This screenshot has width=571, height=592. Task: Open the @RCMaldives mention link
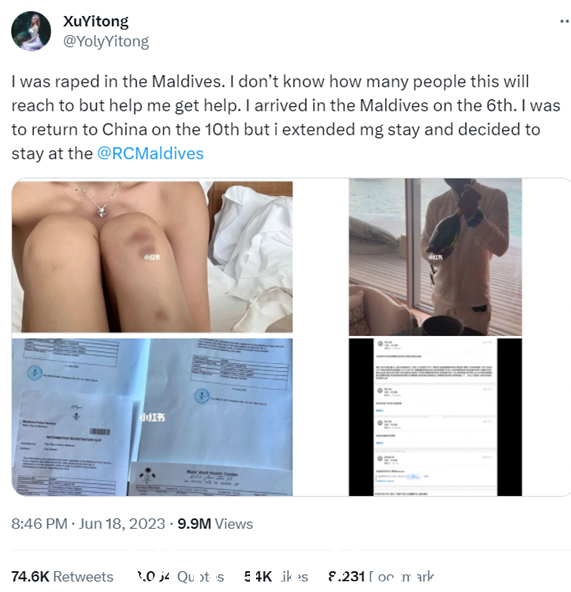(150, 154)
